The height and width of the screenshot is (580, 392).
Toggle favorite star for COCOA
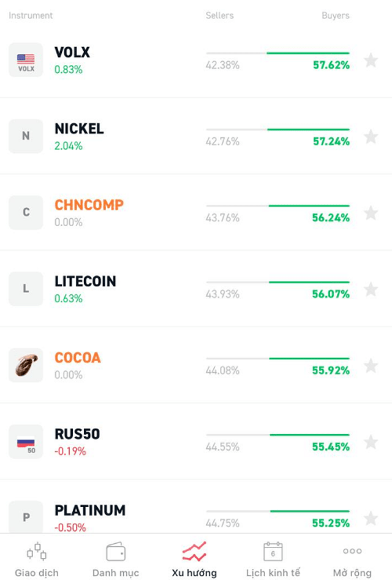pyautogui.click(x=371, y=366)
